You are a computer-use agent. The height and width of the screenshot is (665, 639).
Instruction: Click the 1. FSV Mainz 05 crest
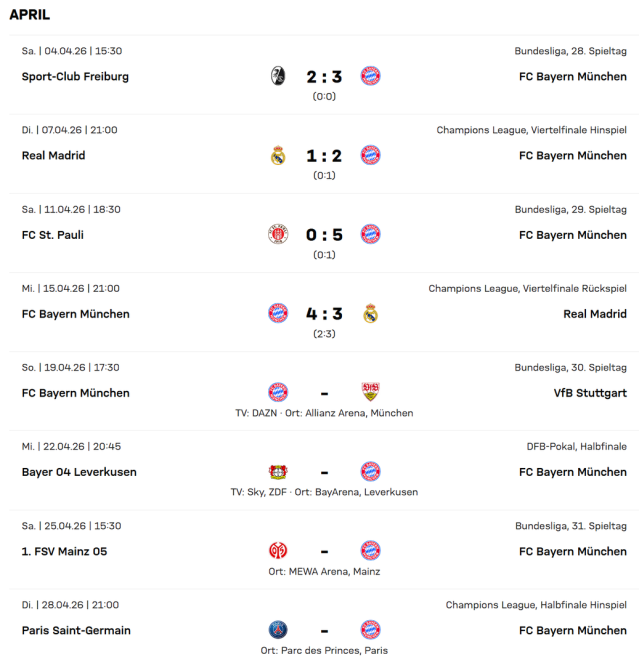[278, 551]
